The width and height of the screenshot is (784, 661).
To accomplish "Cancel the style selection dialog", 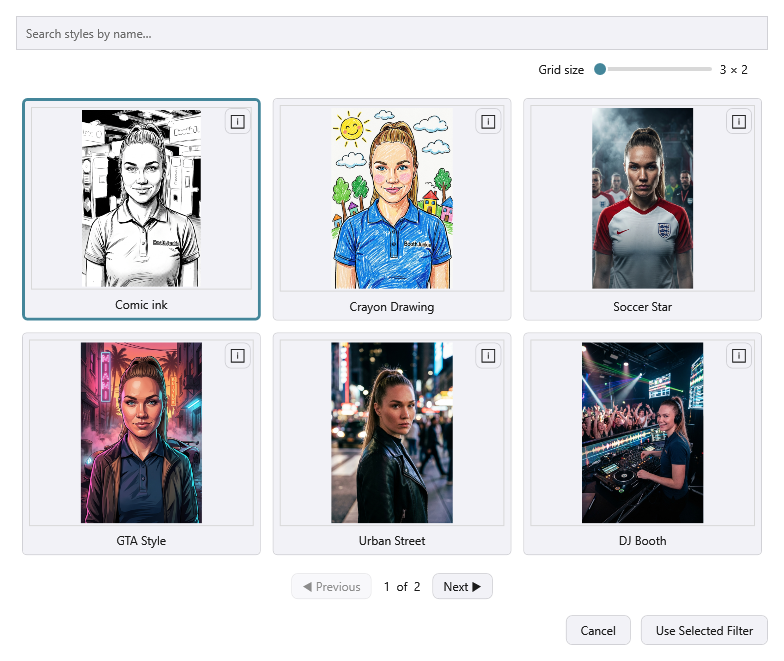I will coord(598,630).
